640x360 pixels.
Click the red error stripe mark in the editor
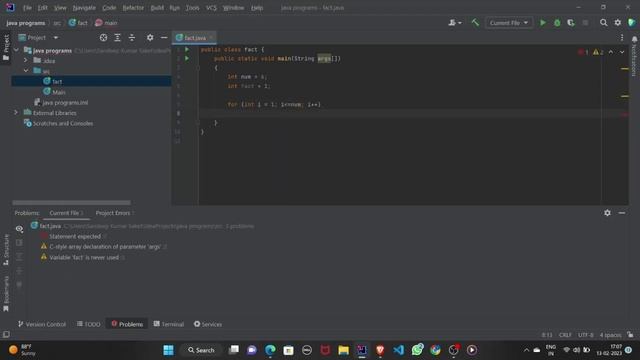tap(624, 115)
